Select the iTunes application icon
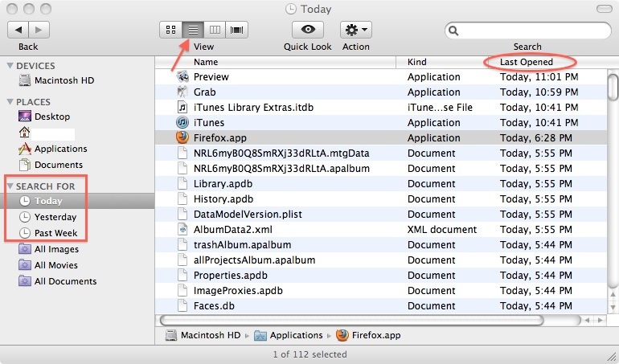 tap(182, 122)
